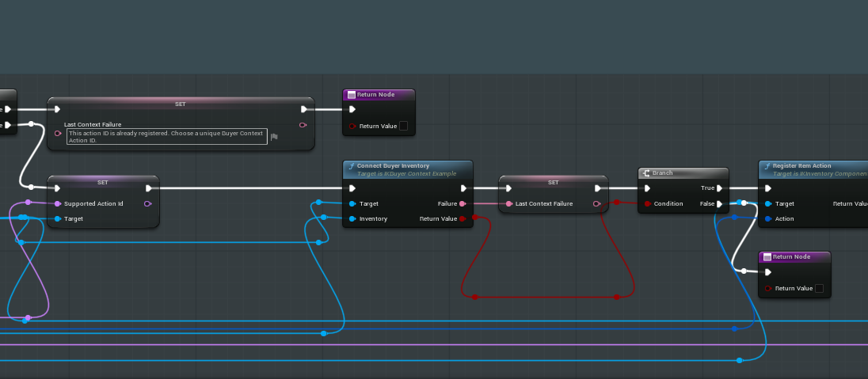Click Register Item Action Target pin
Viewport: 868px width, 379px height.
pyautogui.click(x=767, y=203)
